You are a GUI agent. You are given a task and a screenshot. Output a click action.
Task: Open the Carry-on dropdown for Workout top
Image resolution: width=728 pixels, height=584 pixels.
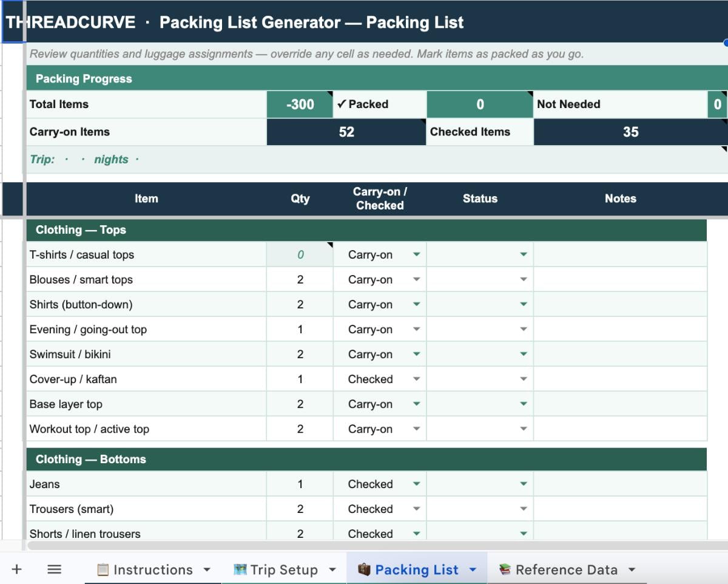pyautogui.click(x=417, y=429)
